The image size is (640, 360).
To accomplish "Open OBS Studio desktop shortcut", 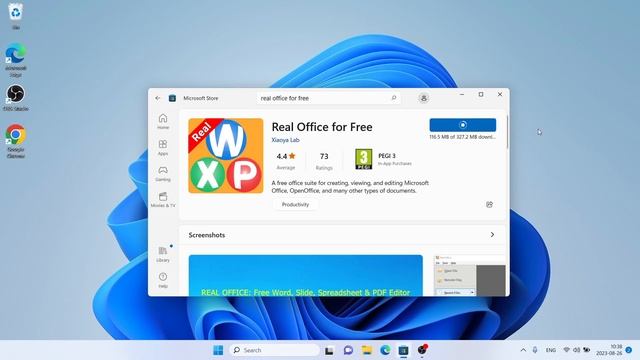I will 16,98.
